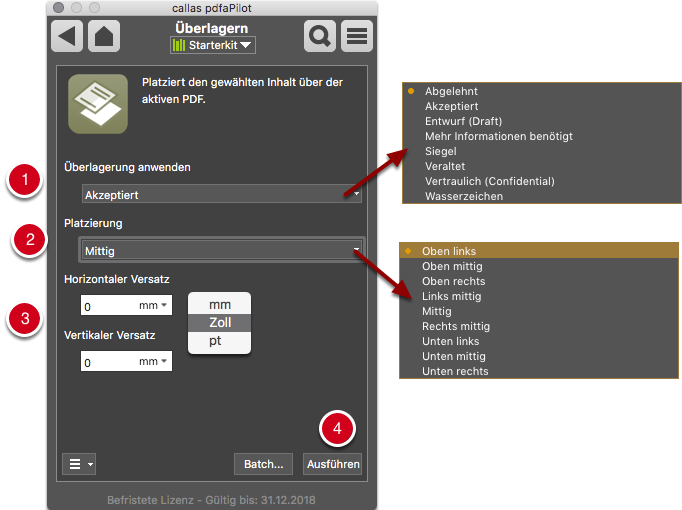Click the Batch... button
This screenshot has width=682, height=510.
[263, 464]
